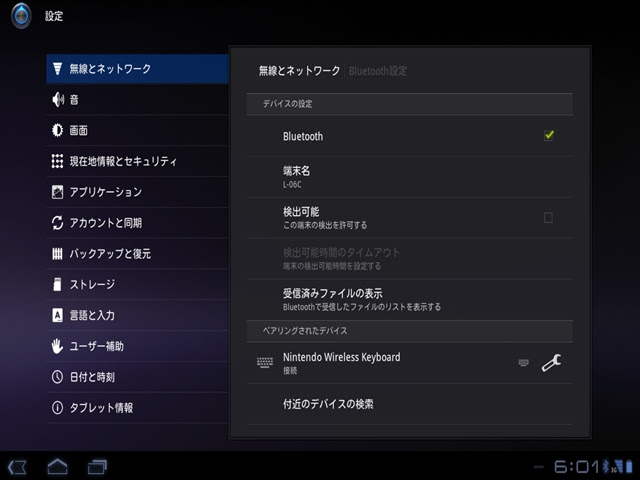Tap the 6:01 clock in system bar
640x480 pixels.
coord(577,466)
